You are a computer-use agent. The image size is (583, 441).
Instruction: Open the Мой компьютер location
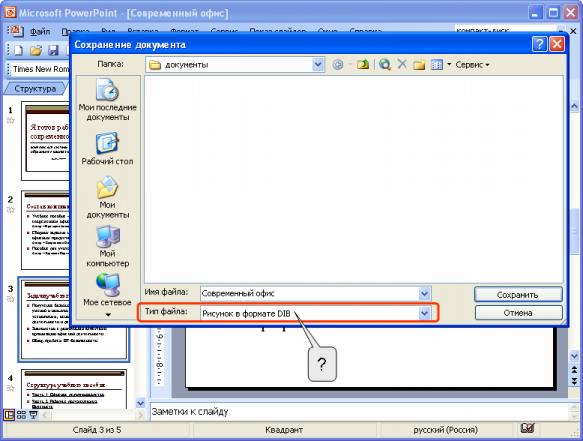click(x=107, y=247)
